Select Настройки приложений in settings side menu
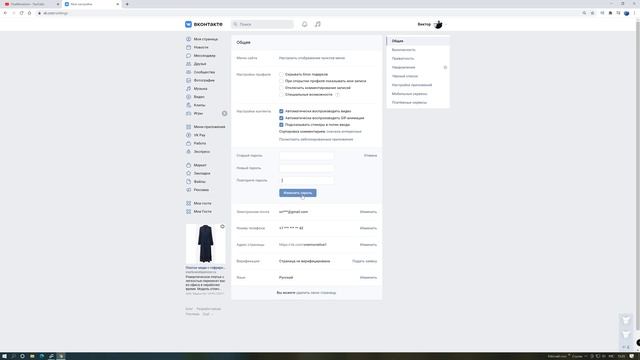This screenshot has width=640, height=360. pyautogui.click(x=418, y=85)
